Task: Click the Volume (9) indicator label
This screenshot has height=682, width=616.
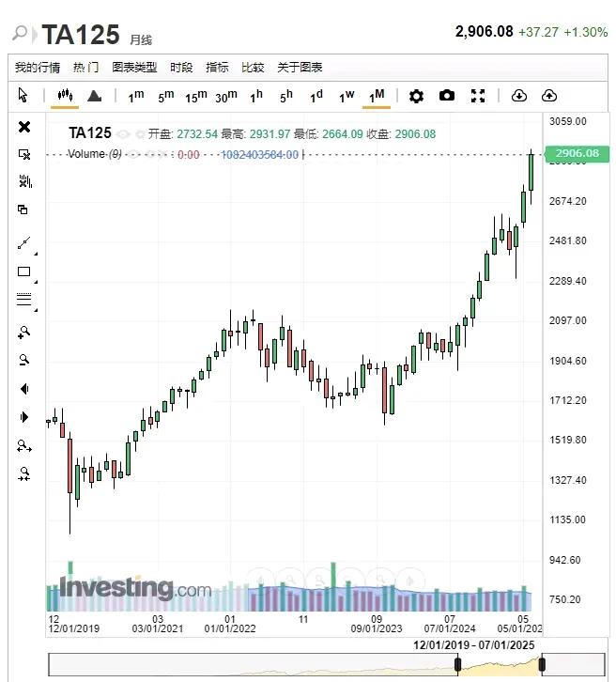Action: (95, 154)
